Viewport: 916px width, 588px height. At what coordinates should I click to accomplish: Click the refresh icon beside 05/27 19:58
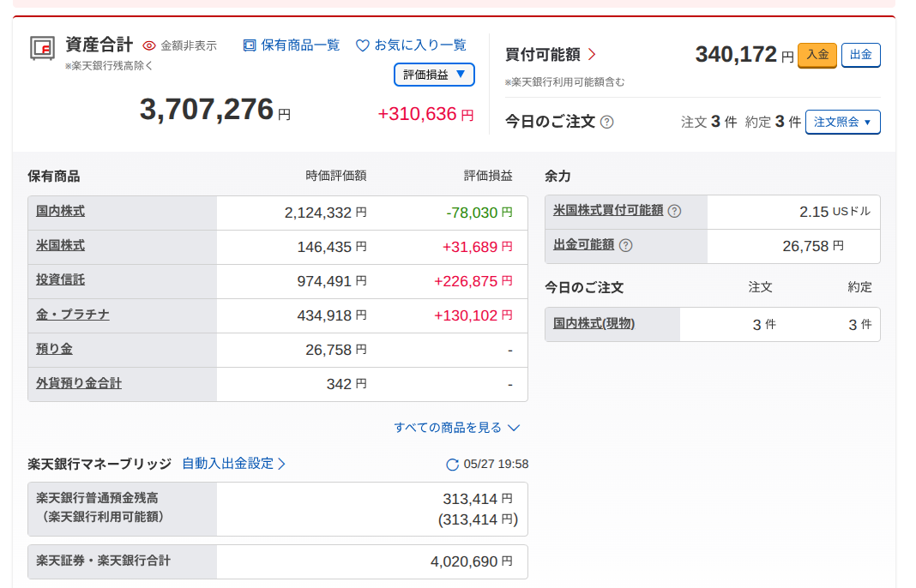point(452,465)
